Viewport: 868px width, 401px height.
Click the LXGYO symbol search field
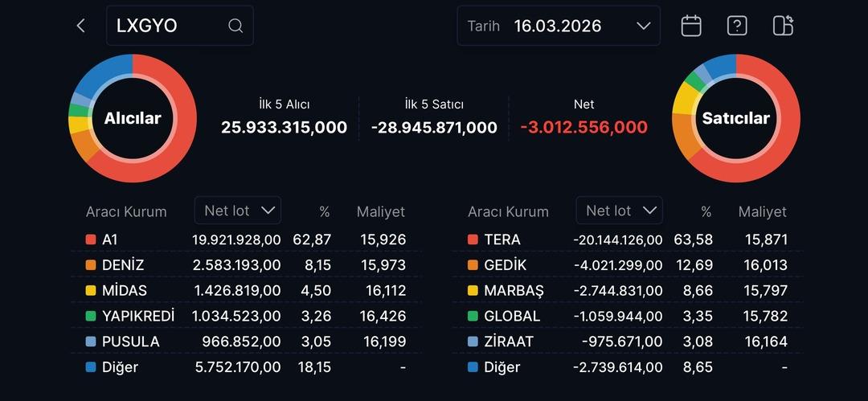pos(169,26)
